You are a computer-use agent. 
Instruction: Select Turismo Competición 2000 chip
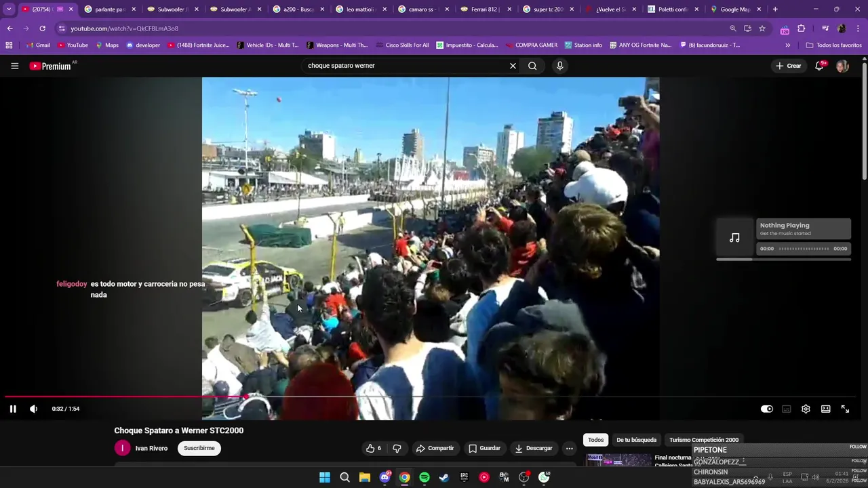[x=704, y=440]
